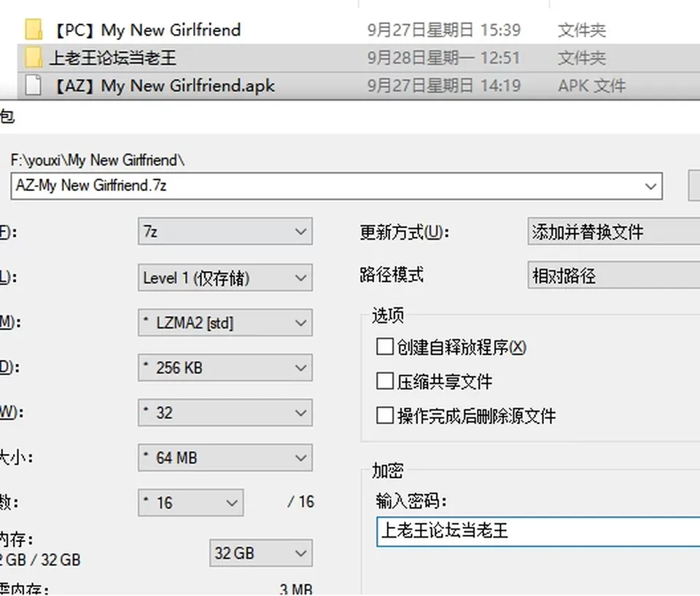Click date 9月28日星期一 12:51
This screenshot has height=596, width=700.
[444, 58]
